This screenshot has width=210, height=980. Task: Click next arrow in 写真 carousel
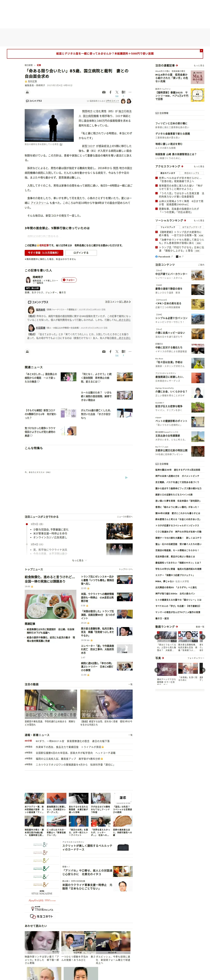pos(203,670)
